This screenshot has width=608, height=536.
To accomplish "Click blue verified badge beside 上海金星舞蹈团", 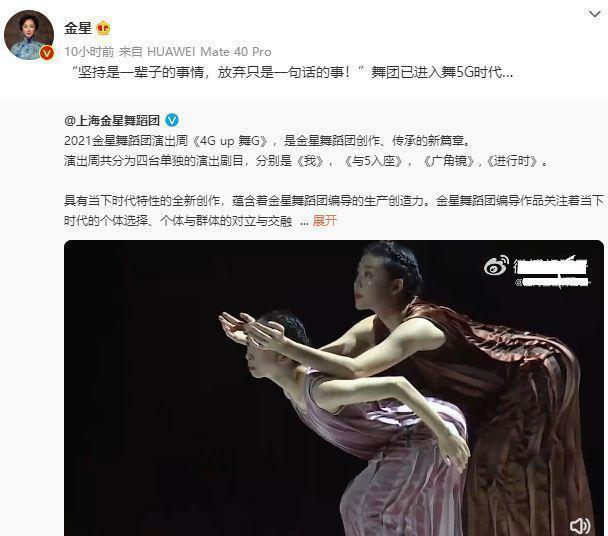I will (172, 120).
